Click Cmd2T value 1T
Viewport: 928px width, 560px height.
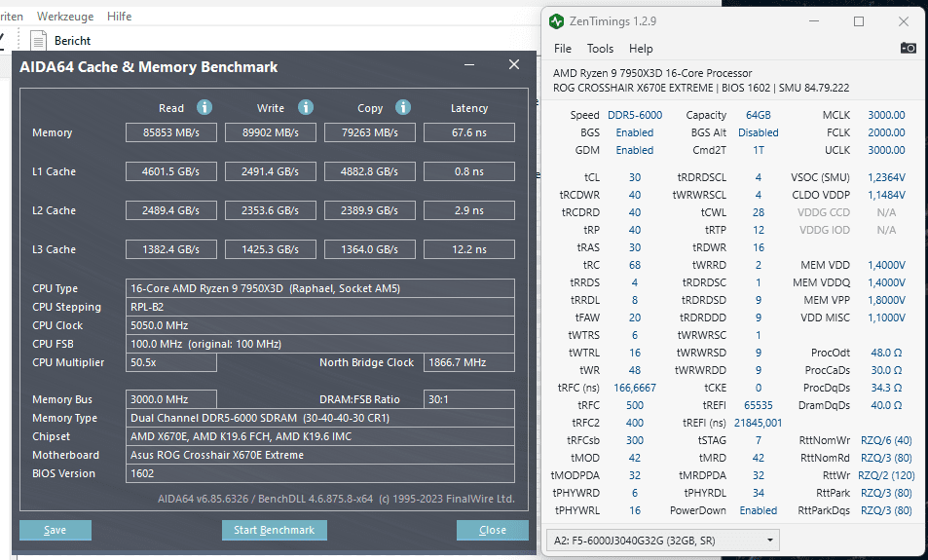(x=759, y=150)
